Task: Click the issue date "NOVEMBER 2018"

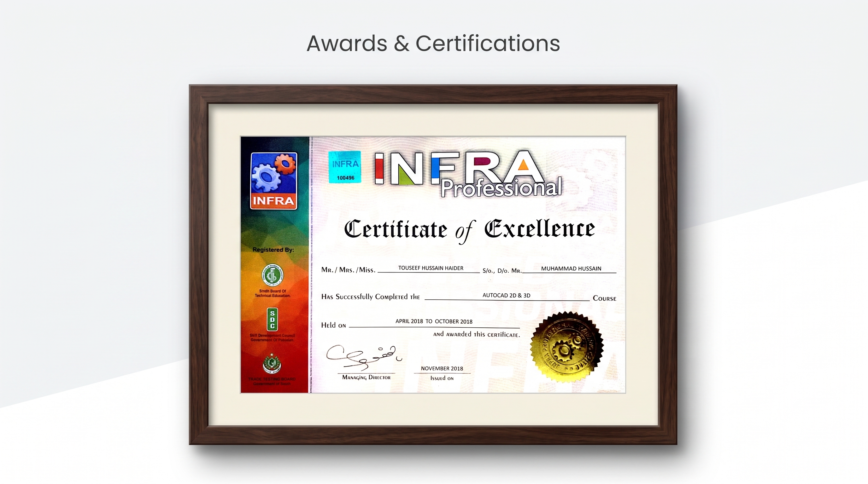Action: pos(442,368)
